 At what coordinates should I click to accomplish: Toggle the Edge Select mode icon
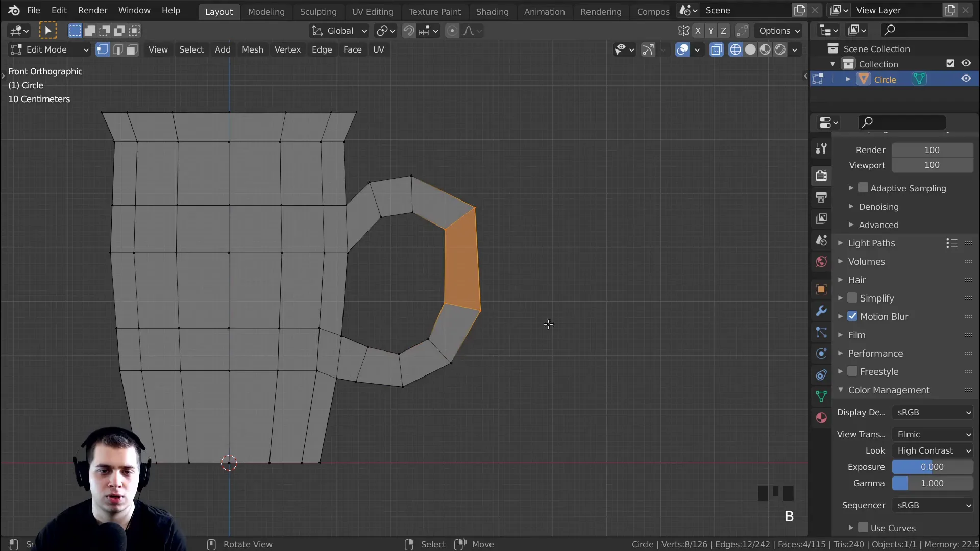coord(118,49)
